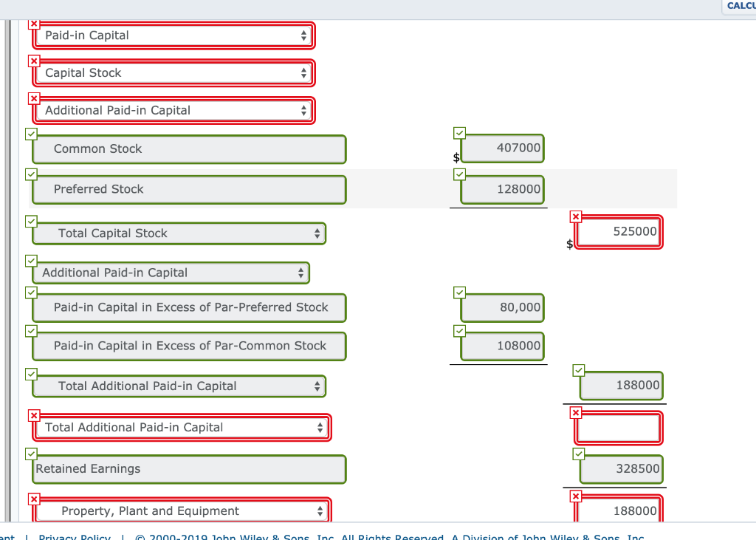The width and height of the screenshot is (756, 540).
Task: Click the red X icon above Paid-in Capital dropdown
Action: [34, 24]
